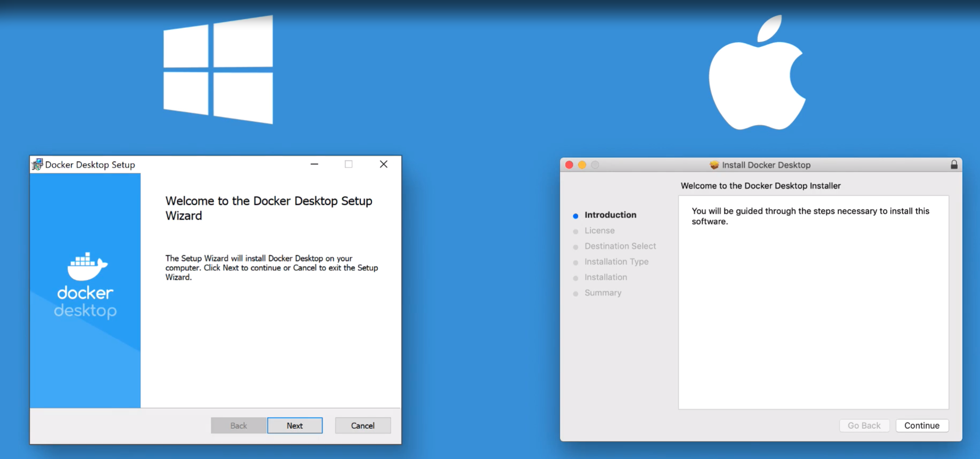Click the greyed Back button in Setup wizard
Viewport: 980px width, 459px height.
pyautogui.click(x=238, y=425)
